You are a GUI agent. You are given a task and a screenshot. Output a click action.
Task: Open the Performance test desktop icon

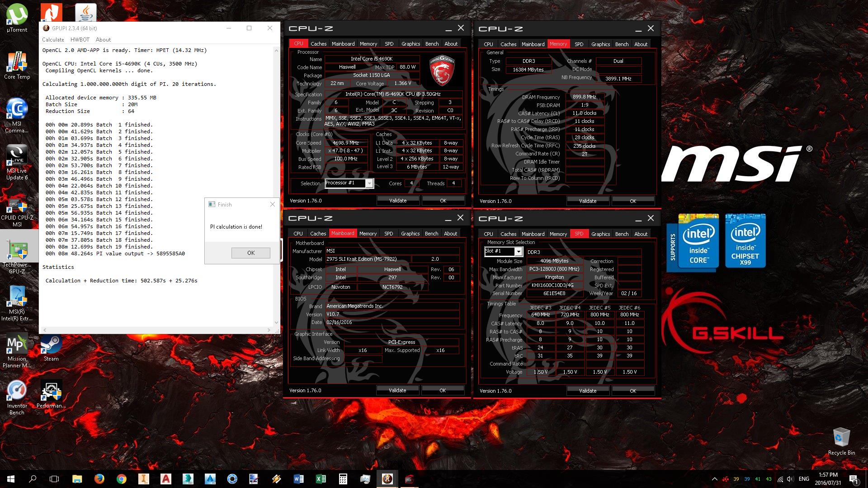point(51,394)
